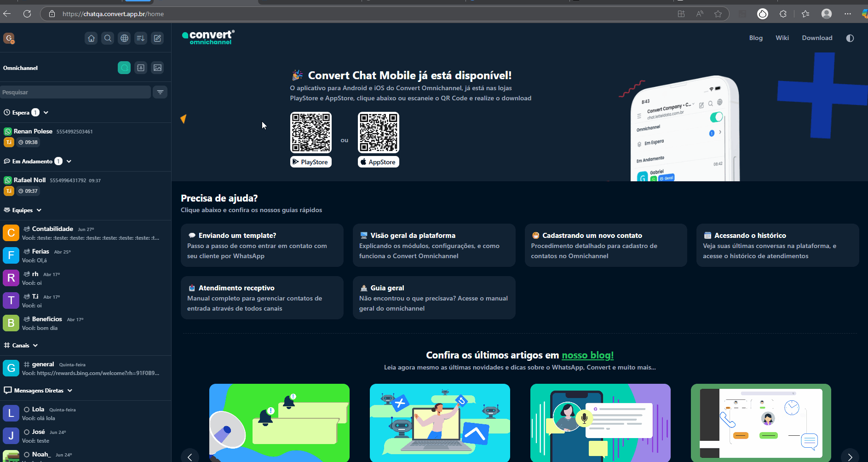Follow the 'nosso blog!' link
This screenshot has width=868, height=462.
point(588,355)
